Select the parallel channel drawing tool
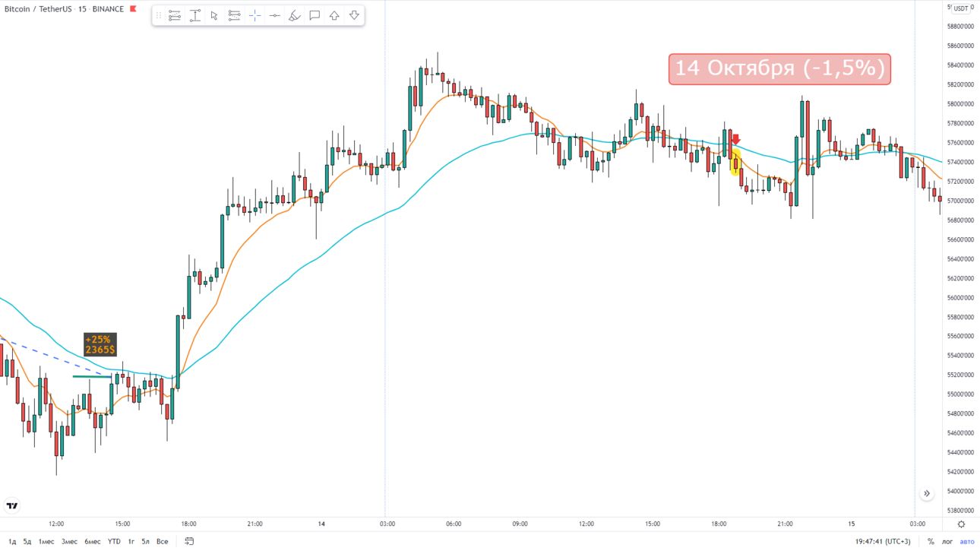Viewport: 980px width, 551px height. click(175, 15)
